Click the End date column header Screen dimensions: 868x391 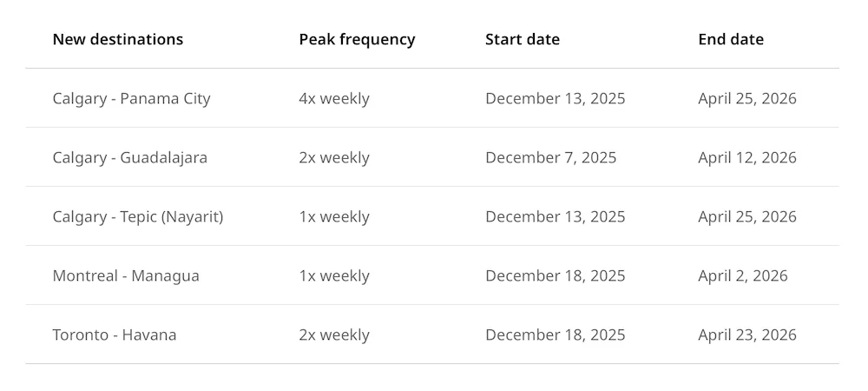[731, 39]
